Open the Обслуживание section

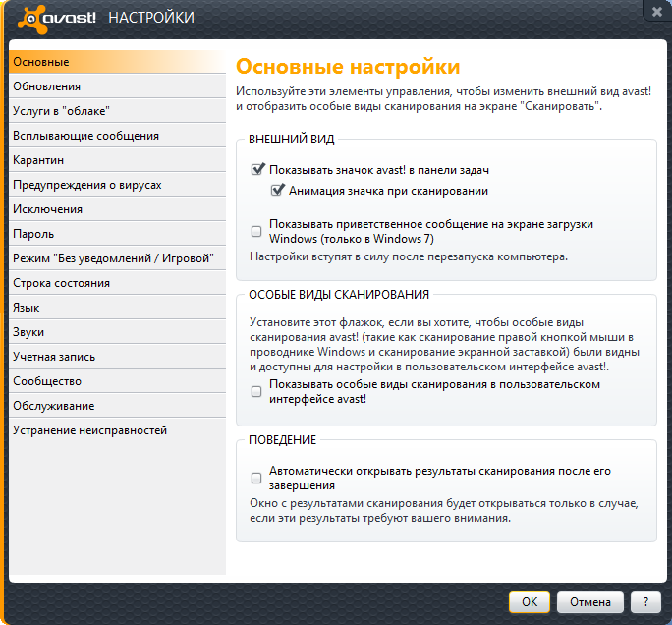click(117, 406)
